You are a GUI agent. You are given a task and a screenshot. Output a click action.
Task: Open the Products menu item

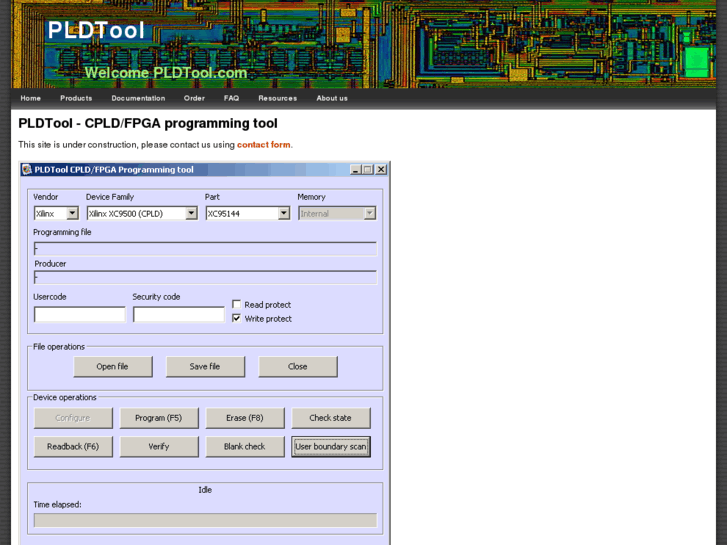coord(76,98)
